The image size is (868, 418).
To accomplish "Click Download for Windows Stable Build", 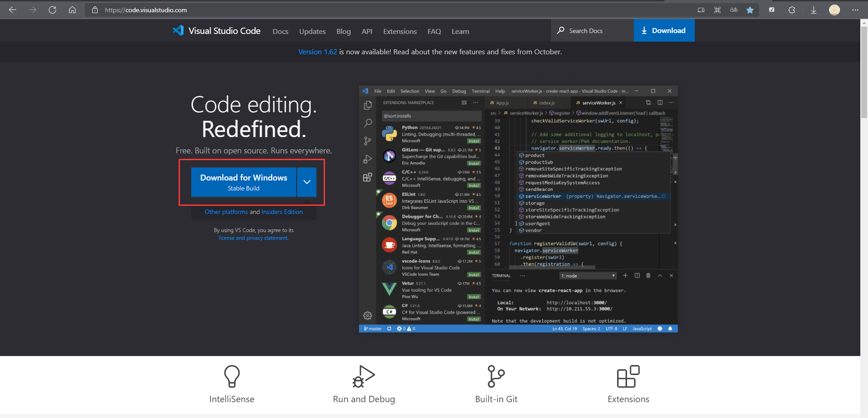I will [x=244, y=182].
